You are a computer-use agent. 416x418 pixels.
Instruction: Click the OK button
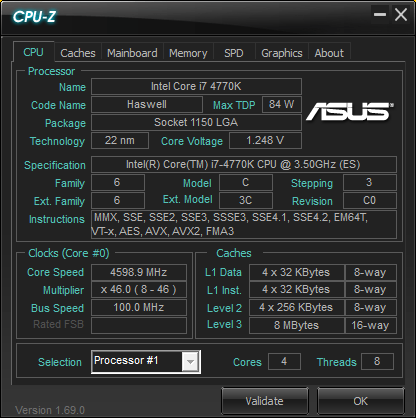tap(361, 401)
